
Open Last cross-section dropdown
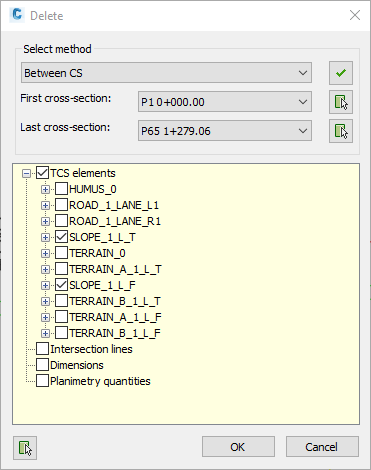click(x=225, y=131)
